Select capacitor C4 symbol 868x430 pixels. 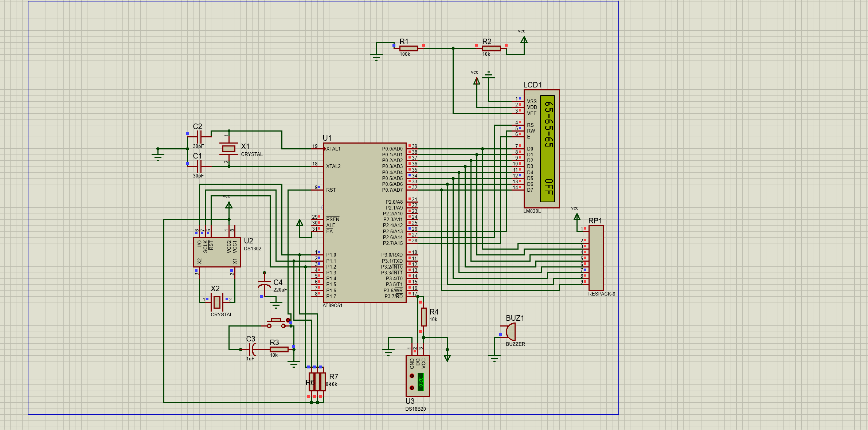[264, 284]
